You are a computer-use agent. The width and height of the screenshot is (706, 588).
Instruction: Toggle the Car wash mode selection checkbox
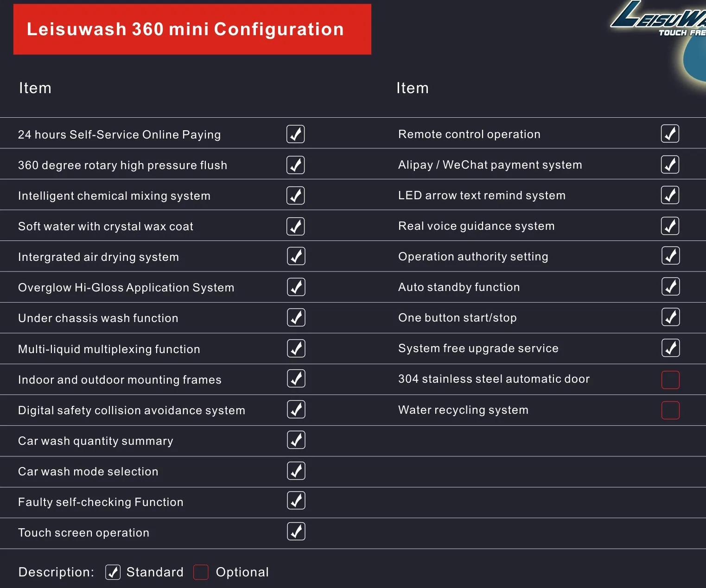296,471
